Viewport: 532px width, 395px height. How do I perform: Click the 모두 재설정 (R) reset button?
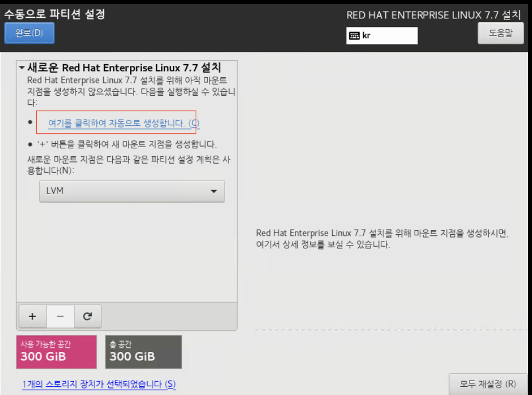(488, 384)
